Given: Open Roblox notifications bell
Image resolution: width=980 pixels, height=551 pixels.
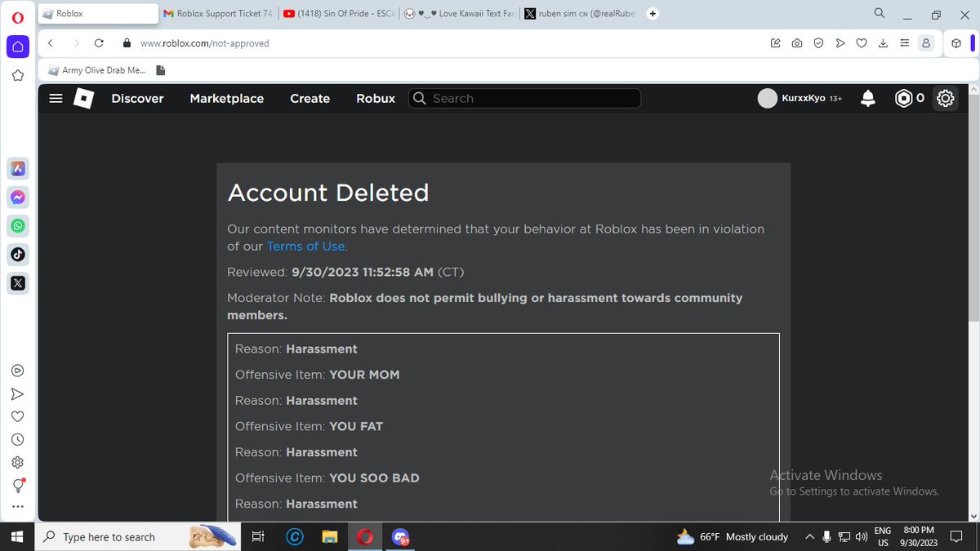Looking at the screenshot, I should [x=868, y=99].
